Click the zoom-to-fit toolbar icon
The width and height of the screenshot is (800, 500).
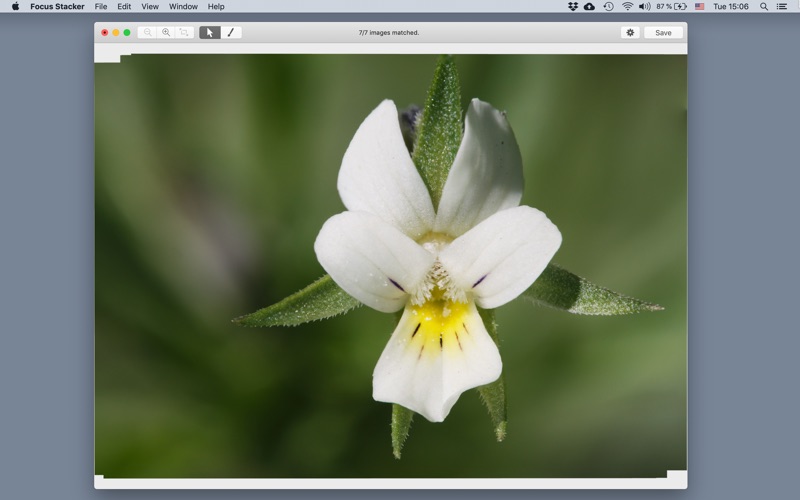184,32
